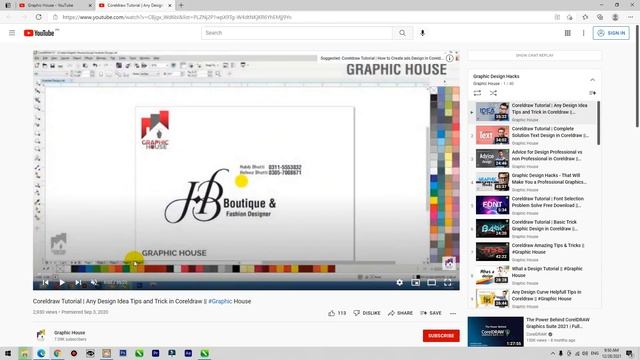This screenshot has height=360, width=640.
Task: Toggle theater mode
Action: pyautogui.click(x=431, y=282)
